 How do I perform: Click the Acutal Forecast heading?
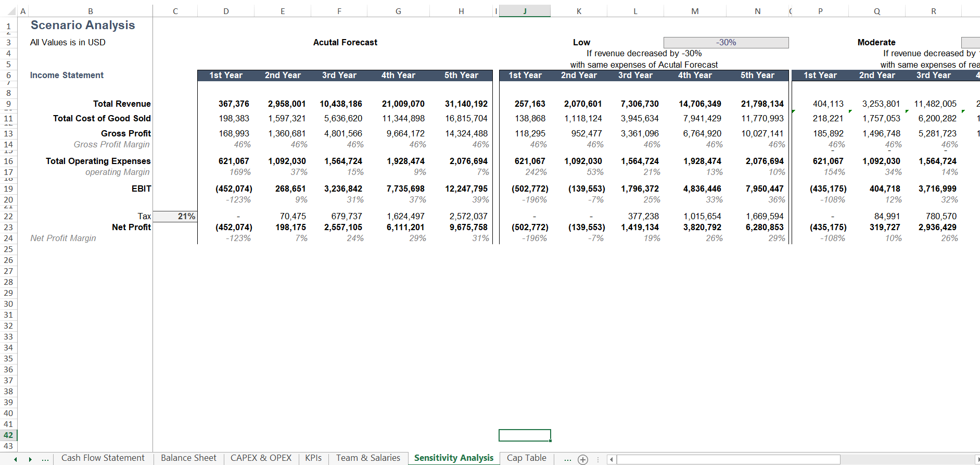point(345,42)
